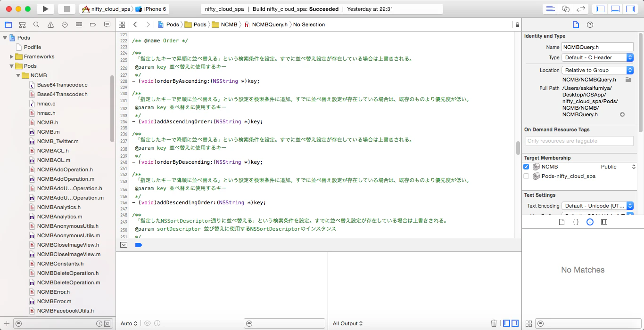The height and width of the screenshot is (330, 644).
Task: Click the Name field NCMBQuery.h
Action: coord(597,47)
